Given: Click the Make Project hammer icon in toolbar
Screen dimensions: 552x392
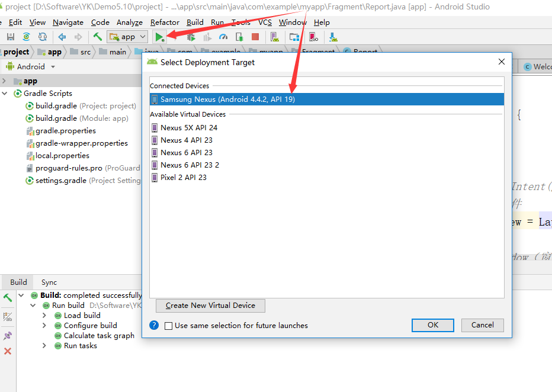Looking at the screenshot, I should pyautogui.click(x=98, y=37).
